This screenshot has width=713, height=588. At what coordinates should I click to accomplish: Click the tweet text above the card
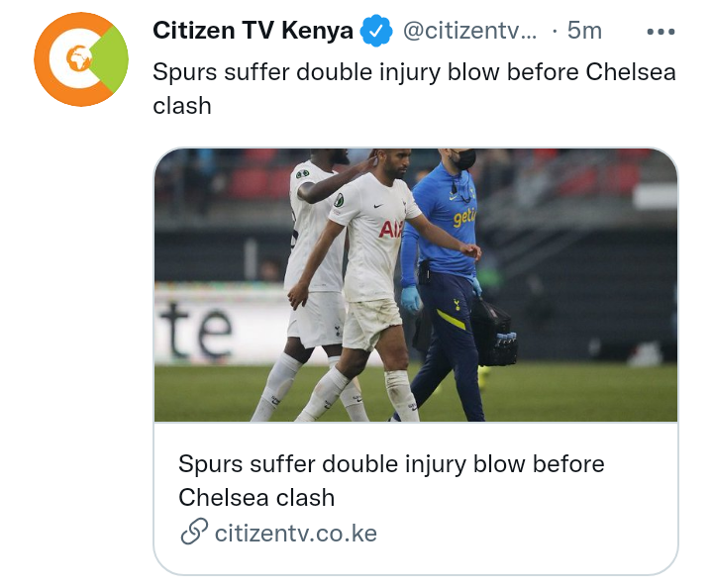tap(414, 89)
